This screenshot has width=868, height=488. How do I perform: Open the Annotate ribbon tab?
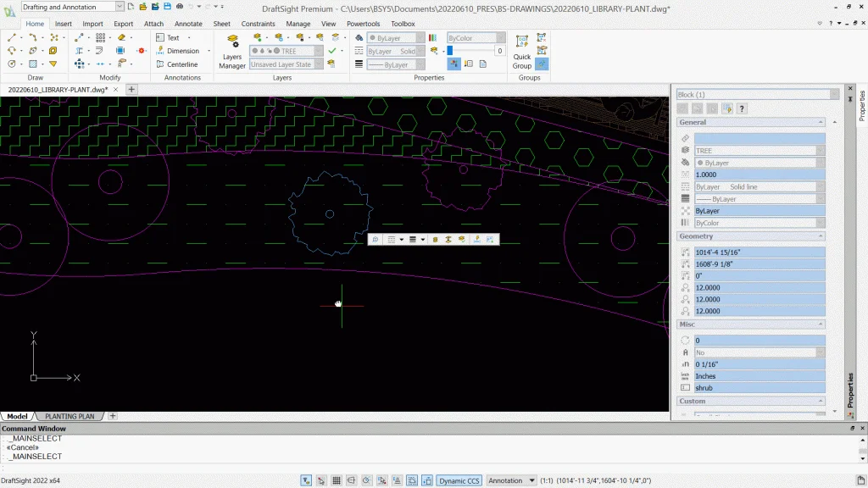coord(188,24)
